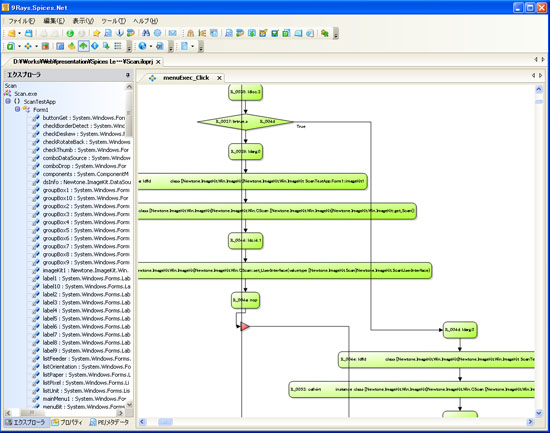Click the blue anchor arrow toolbar icon

pyautogui.click(x=120, y=33)
